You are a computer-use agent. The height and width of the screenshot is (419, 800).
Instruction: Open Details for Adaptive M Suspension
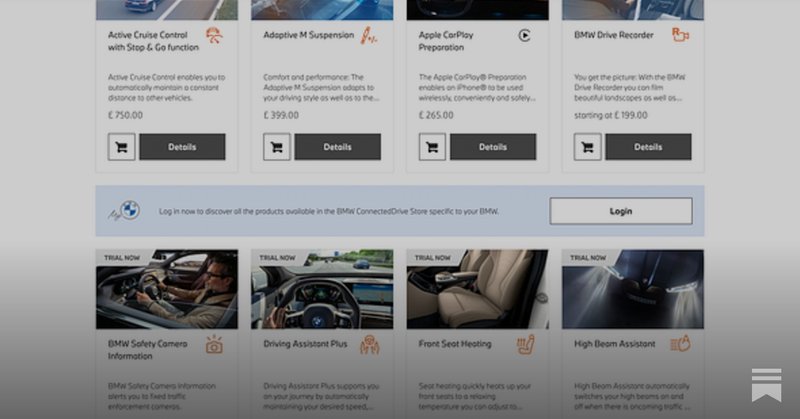tap(338, 147)
